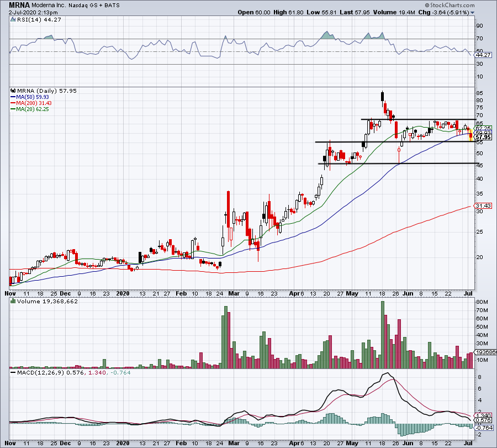Image resolution: width=497 pixels, height=448 pixels.
Task: Click the tallest green volume bar in mid-May
Action: click(x=383, y=335)
